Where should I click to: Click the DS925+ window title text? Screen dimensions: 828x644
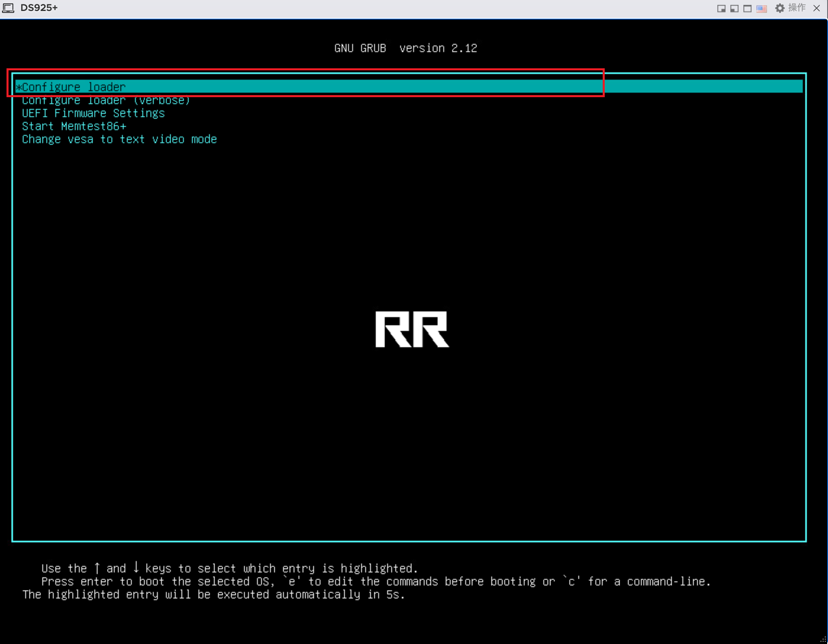(39, 8)
